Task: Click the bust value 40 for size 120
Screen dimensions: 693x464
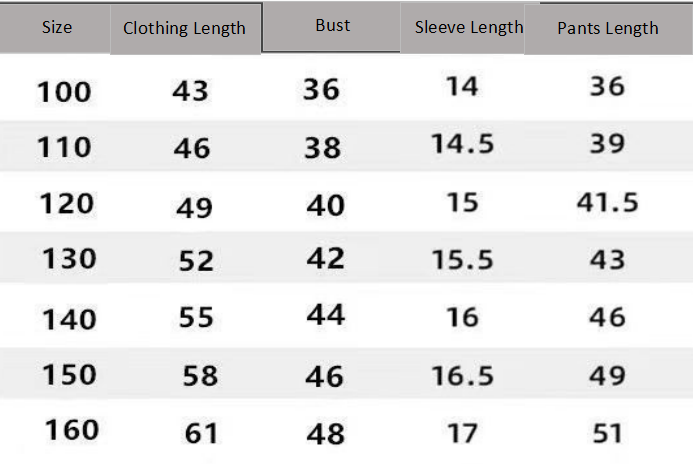Action: [326, 206]
